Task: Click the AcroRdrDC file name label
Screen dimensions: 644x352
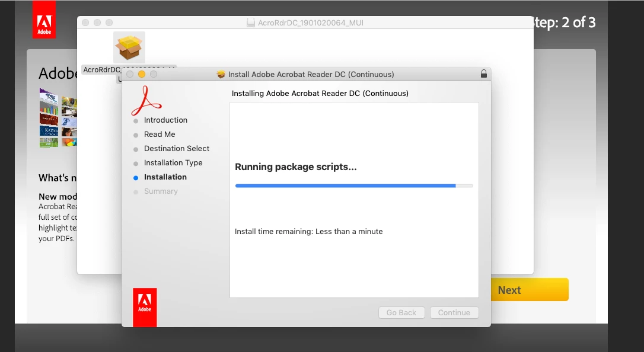Action: 102,70
